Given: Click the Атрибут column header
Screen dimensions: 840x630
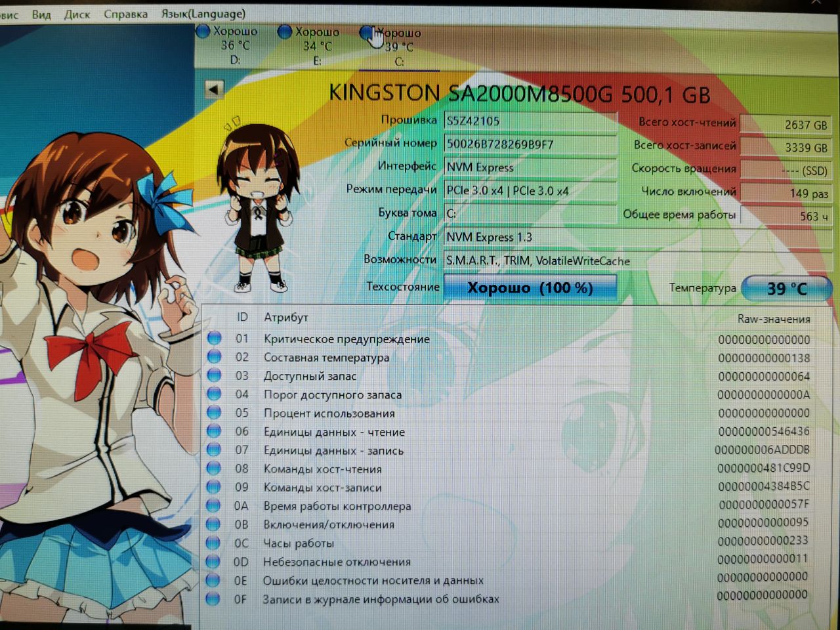Looking at the screenshot, I should click(x=285, y=318).
